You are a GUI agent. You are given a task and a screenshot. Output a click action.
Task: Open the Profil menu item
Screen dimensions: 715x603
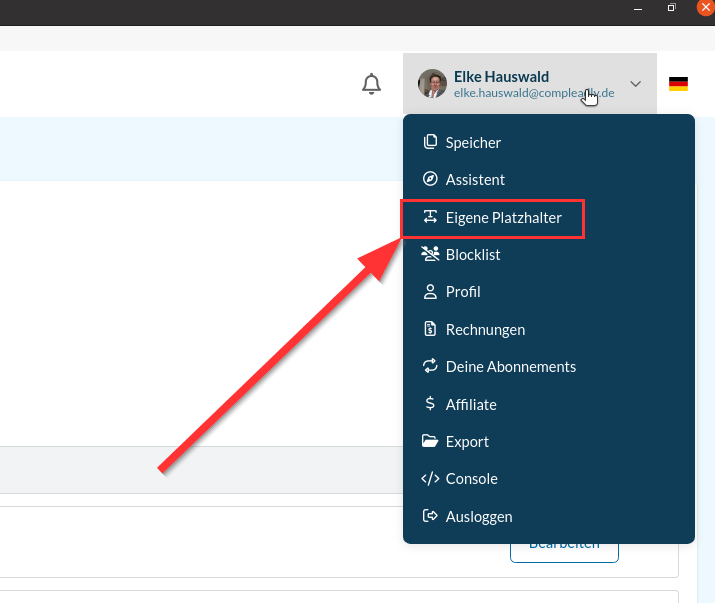tap(463, 292)
